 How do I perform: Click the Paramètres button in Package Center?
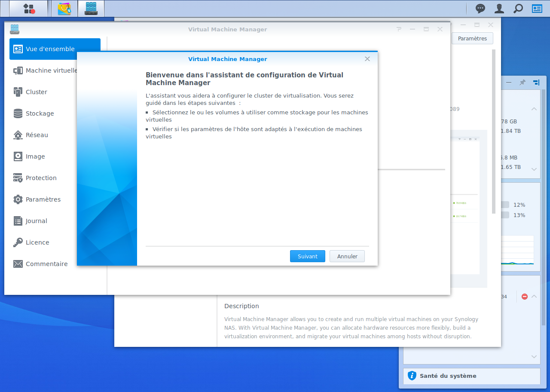coord(472,38)
